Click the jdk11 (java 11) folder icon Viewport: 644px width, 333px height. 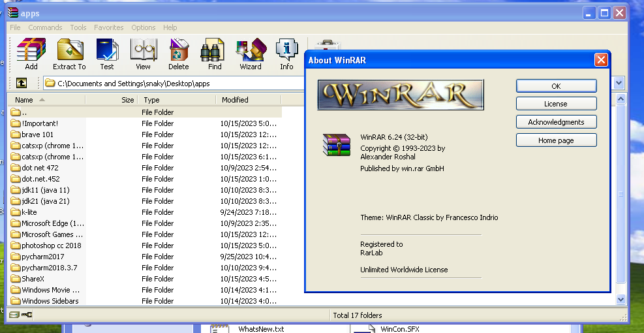coord(16,190)
